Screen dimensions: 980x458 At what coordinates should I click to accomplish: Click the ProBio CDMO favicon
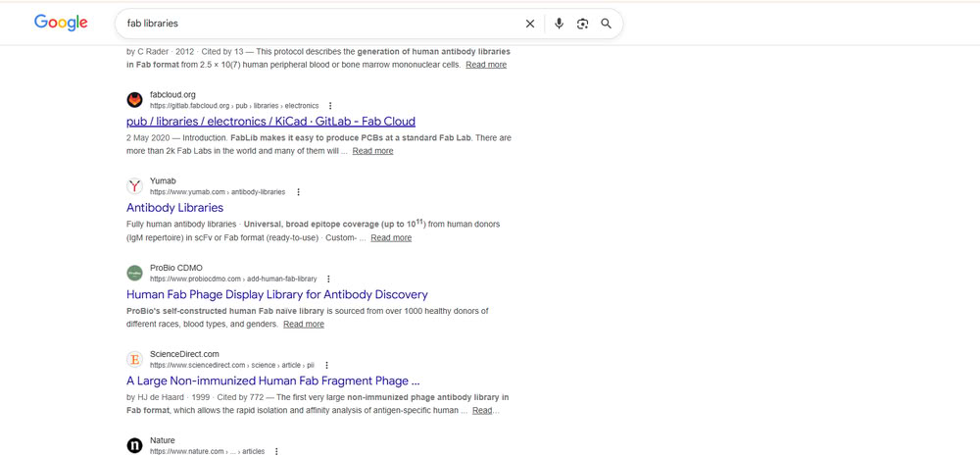135,273
